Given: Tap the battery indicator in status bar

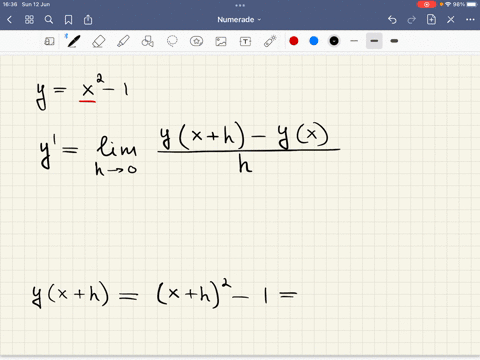Looking at the screenshot, I should click(x=472, y=4).
